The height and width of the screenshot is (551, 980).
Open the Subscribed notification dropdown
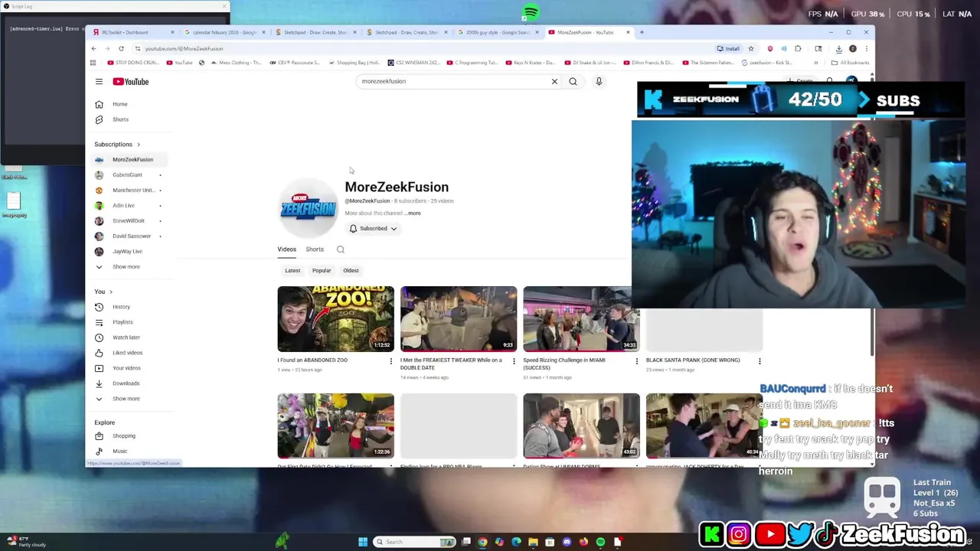click(373, 228)
